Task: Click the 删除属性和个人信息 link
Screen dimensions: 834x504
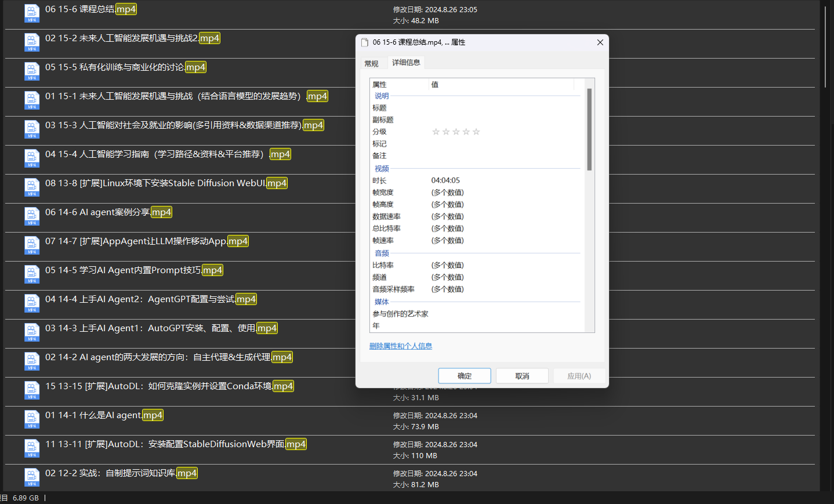Action: click(x=401, y=346)
